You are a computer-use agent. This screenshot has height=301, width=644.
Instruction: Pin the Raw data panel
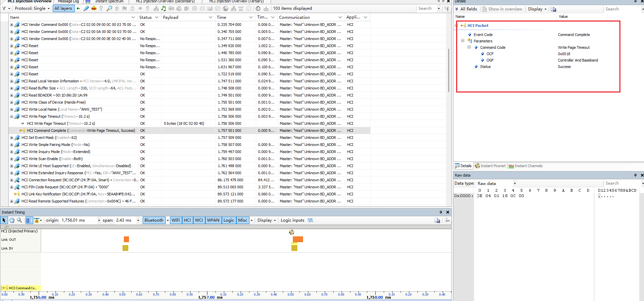point(635,175)
